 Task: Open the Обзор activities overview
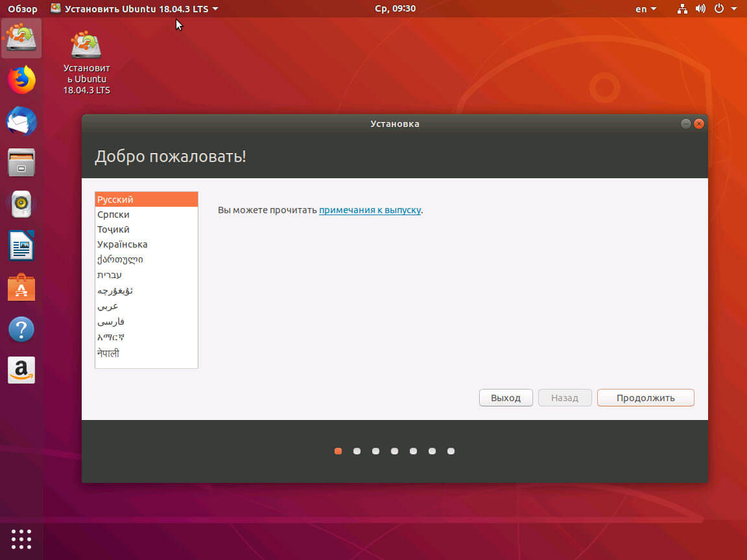[23, 9]
